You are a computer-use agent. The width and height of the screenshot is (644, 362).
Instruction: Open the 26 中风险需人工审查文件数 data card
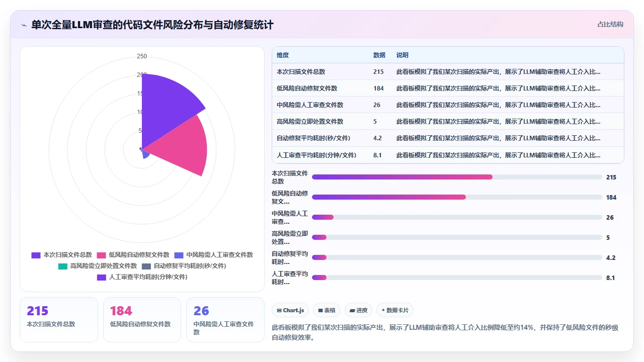pyautogui.click(x=225, y=320)
